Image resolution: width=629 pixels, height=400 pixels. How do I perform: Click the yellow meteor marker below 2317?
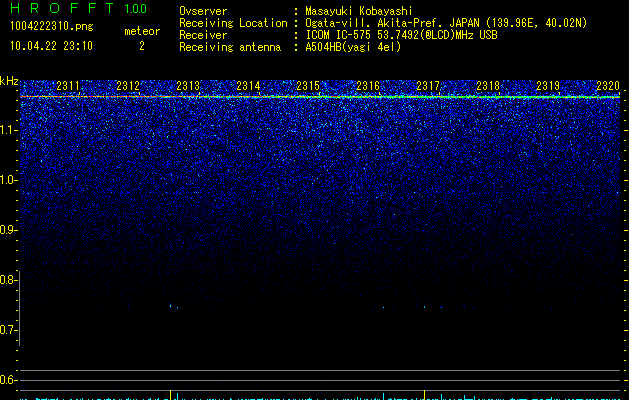[x=424, y=394]
